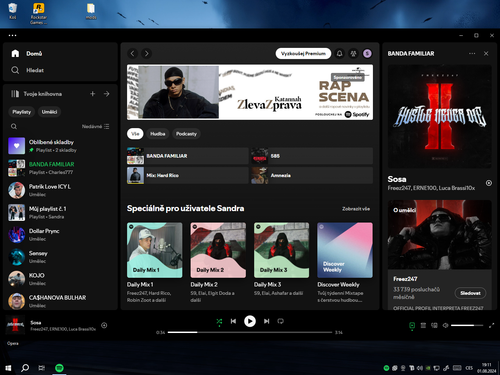Toggle shuffle playback
This screenshot has width=500, height=375.
(x=219, y=321)
